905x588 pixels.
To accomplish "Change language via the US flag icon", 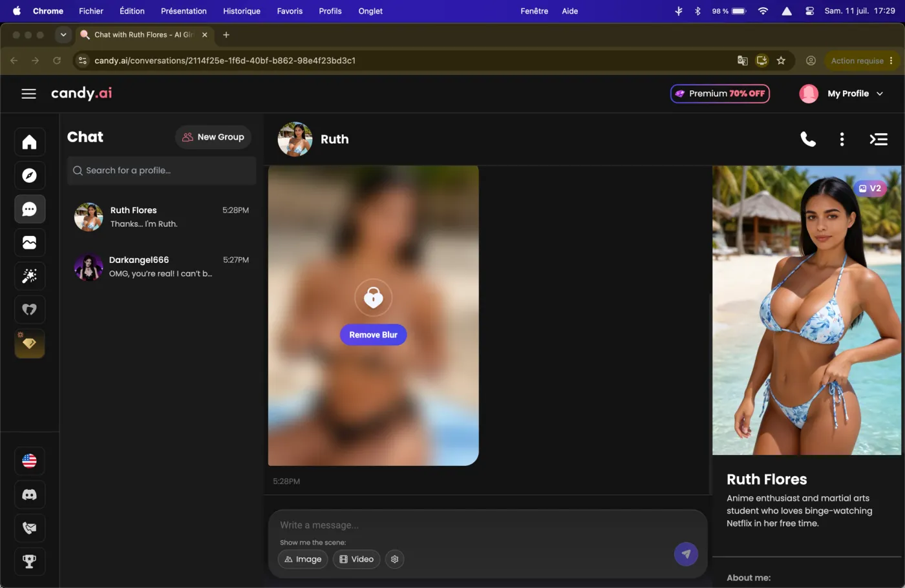I will (x=30, y=461).
